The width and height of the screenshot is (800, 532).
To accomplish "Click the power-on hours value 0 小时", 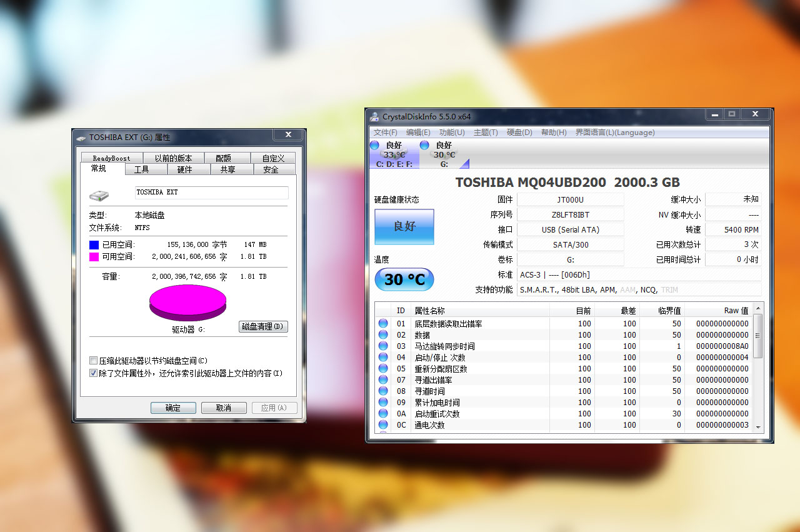I will [733, 259].
